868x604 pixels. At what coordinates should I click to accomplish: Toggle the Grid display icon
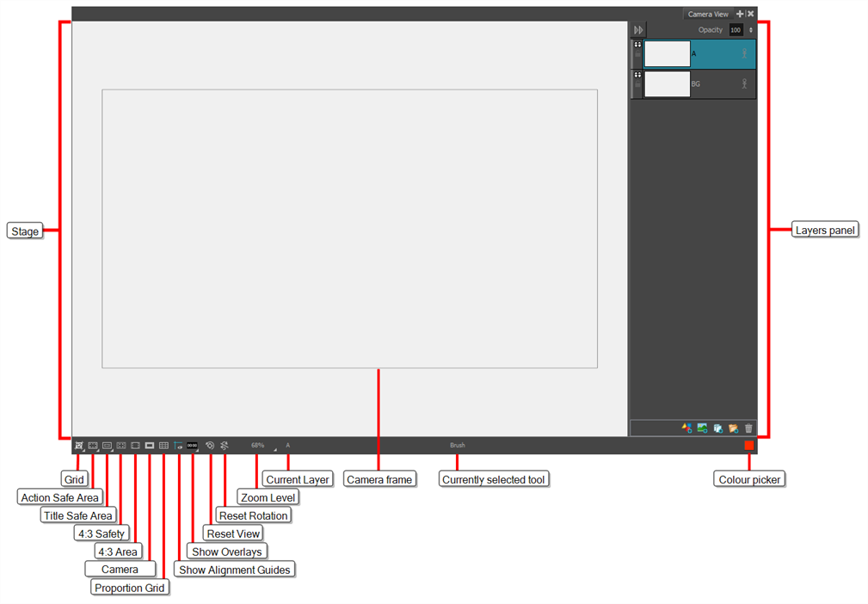[x=78, y=446]
